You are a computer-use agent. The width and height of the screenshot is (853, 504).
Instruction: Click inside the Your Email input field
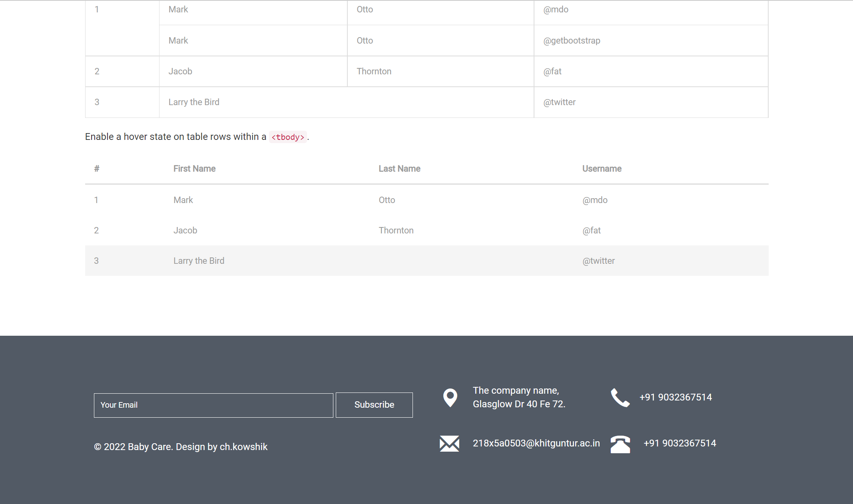213,405
